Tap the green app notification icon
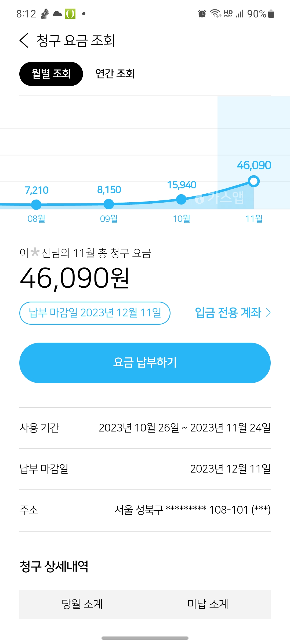This screenshot has width=290, height=644. point(70,14)
